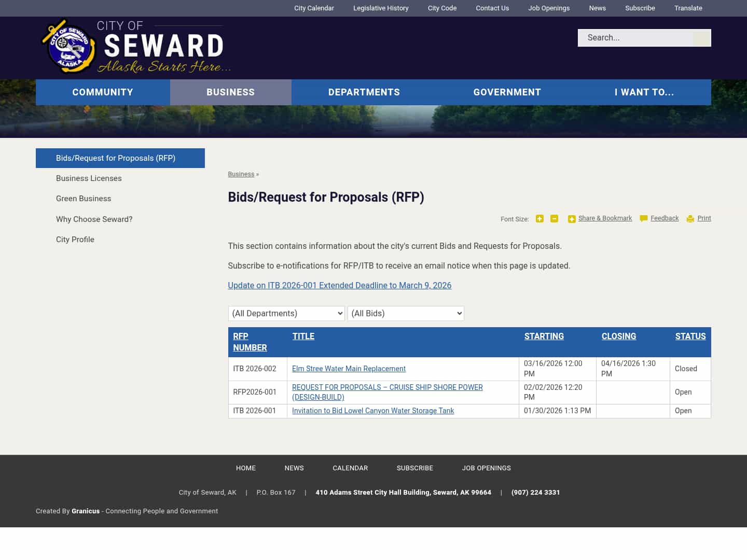
Task: Submit a search with the search button
Action: click(x=701, y=38)
